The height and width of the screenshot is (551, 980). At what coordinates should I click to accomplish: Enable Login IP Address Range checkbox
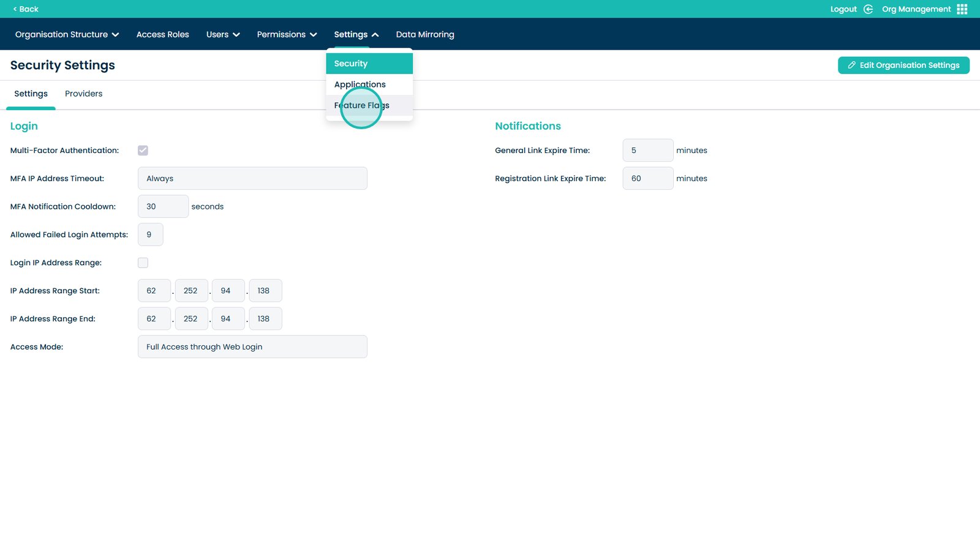pos(143,263)
